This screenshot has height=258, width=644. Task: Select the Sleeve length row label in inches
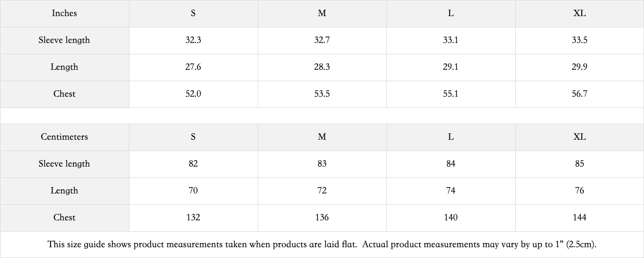click(x=64, y=40)
